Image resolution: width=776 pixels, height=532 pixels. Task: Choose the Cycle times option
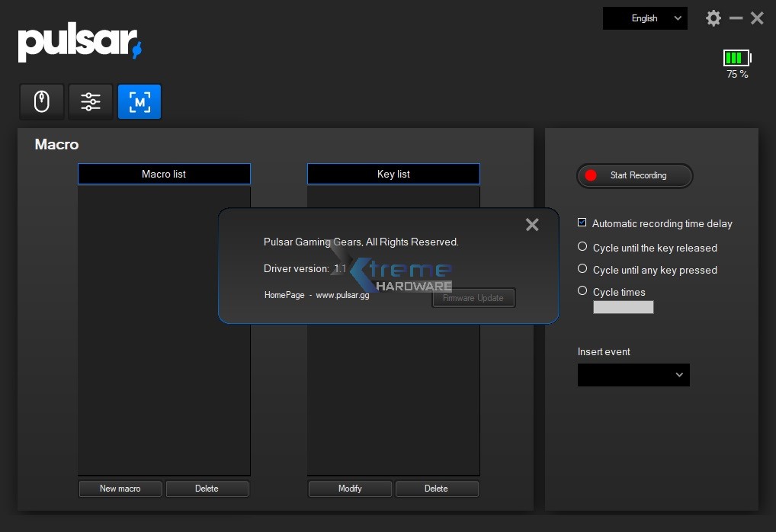point(582,291)
